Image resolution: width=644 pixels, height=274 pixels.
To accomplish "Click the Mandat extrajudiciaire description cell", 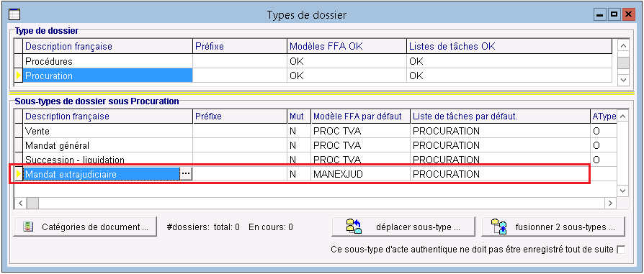I will tap(102, 174).
